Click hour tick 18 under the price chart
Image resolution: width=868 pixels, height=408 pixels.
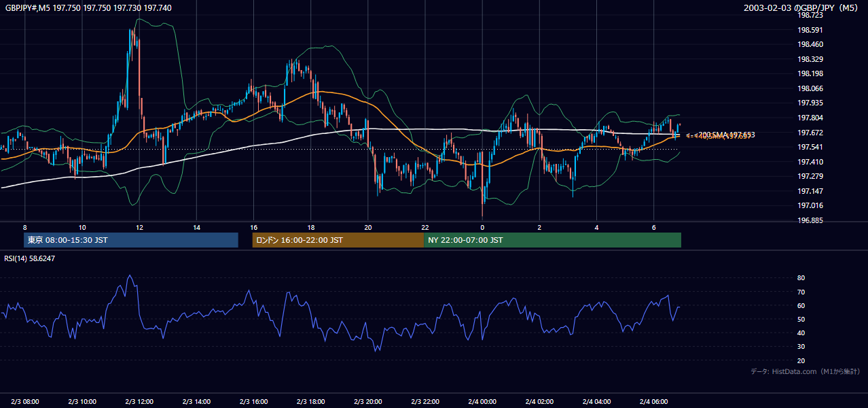tap(310, 227)
